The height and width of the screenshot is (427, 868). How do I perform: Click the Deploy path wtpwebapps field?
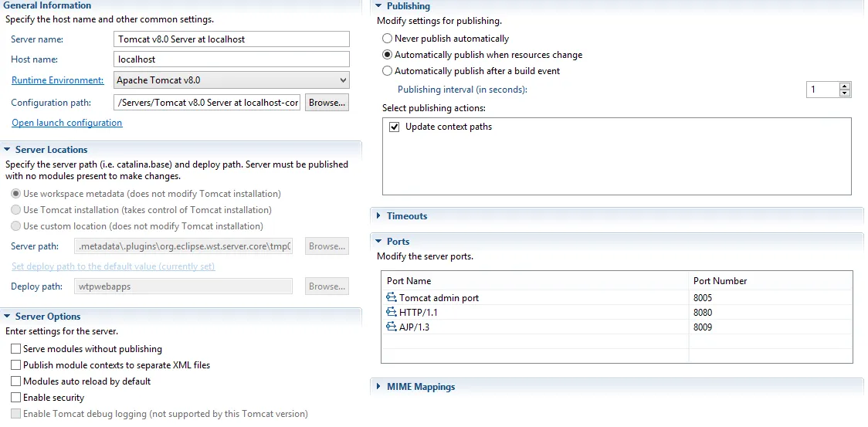click(183, 286)
